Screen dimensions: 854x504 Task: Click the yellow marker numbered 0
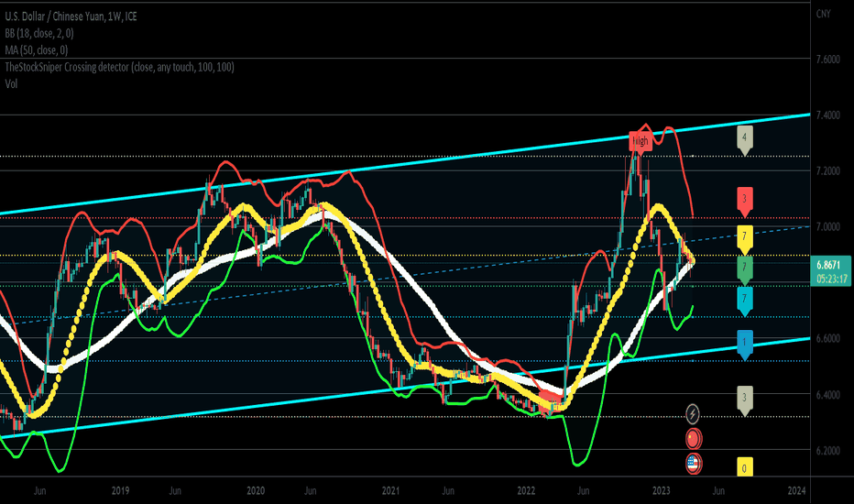[745, 467]
